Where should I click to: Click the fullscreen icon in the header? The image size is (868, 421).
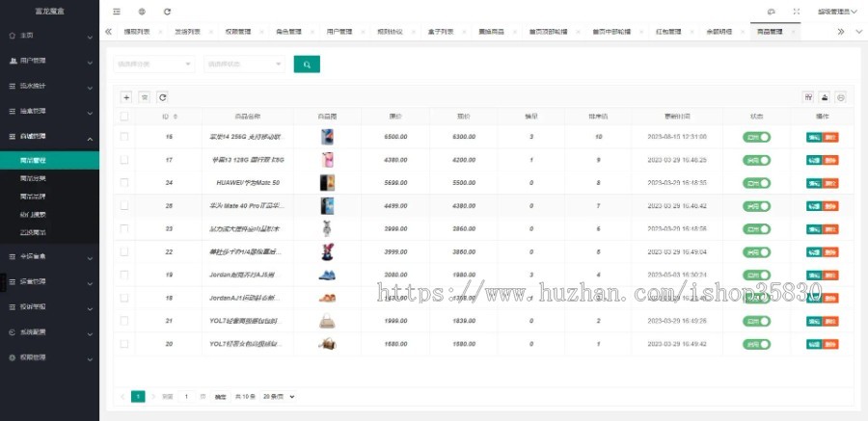pos(797,11)
